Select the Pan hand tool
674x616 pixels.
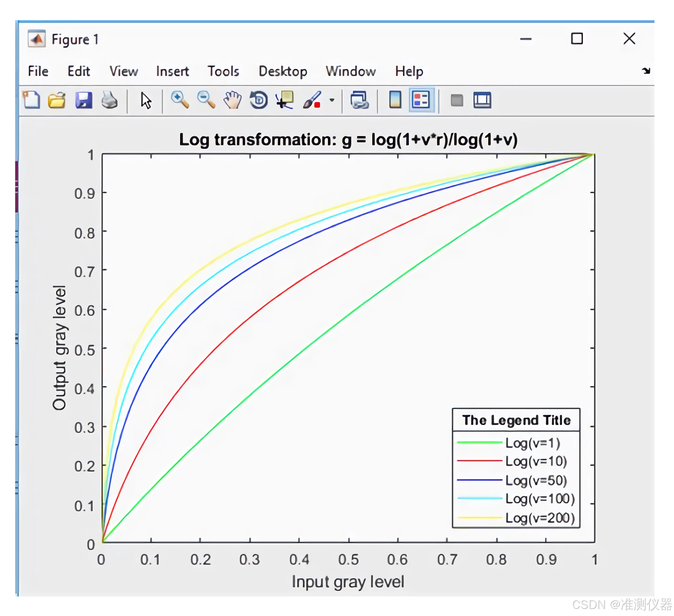(x=232, y=100)
